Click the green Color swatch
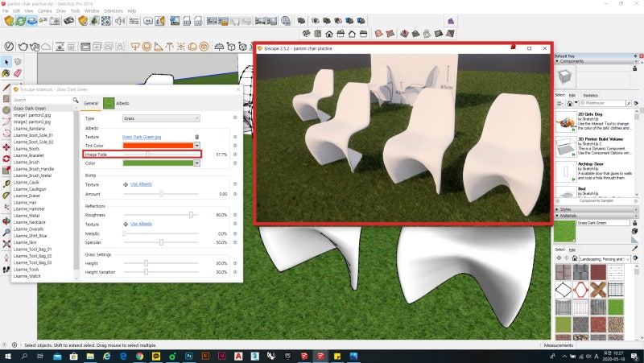 [158, 163]
